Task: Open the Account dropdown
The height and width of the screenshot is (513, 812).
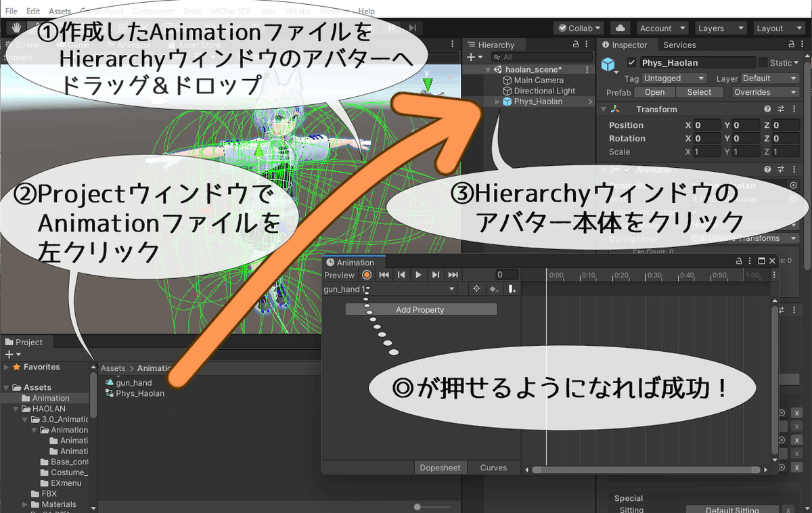Action: (662, 28)
